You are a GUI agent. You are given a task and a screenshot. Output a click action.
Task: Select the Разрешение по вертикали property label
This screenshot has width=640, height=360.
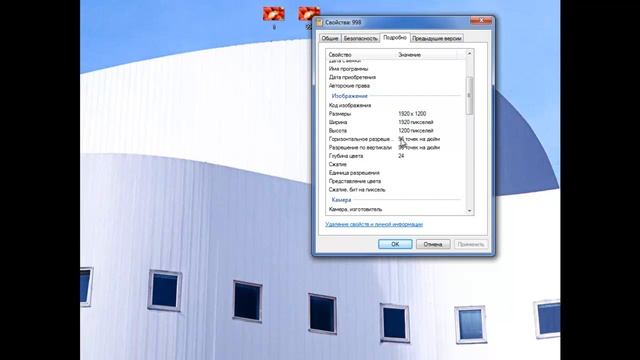point(360,147)
